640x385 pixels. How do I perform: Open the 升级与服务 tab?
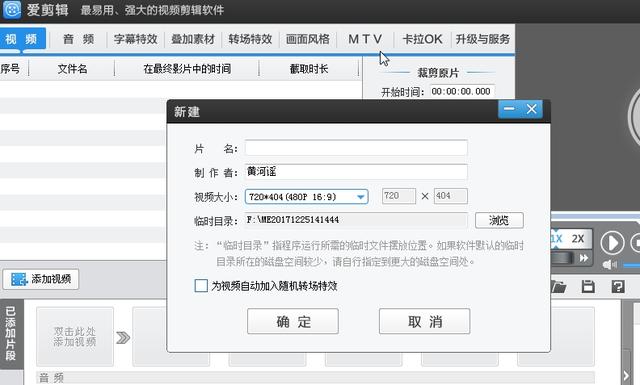[x=483, y=39]
